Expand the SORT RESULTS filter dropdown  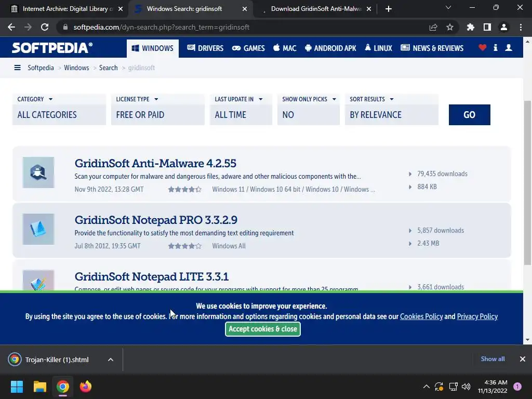[392, 109]
